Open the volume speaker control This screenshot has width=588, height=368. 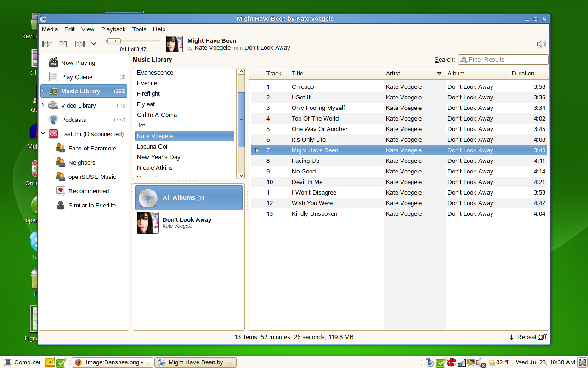[541, 44]
